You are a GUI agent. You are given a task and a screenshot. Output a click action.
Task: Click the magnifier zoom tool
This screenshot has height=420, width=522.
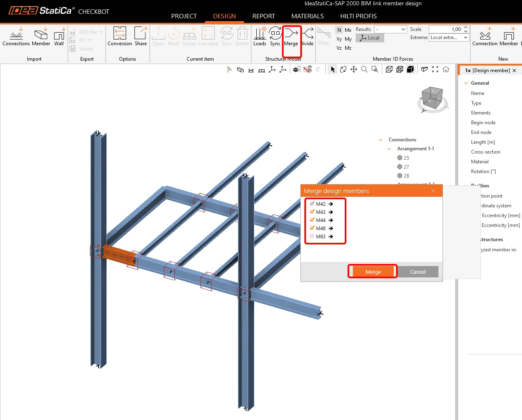tap(364, 70)
